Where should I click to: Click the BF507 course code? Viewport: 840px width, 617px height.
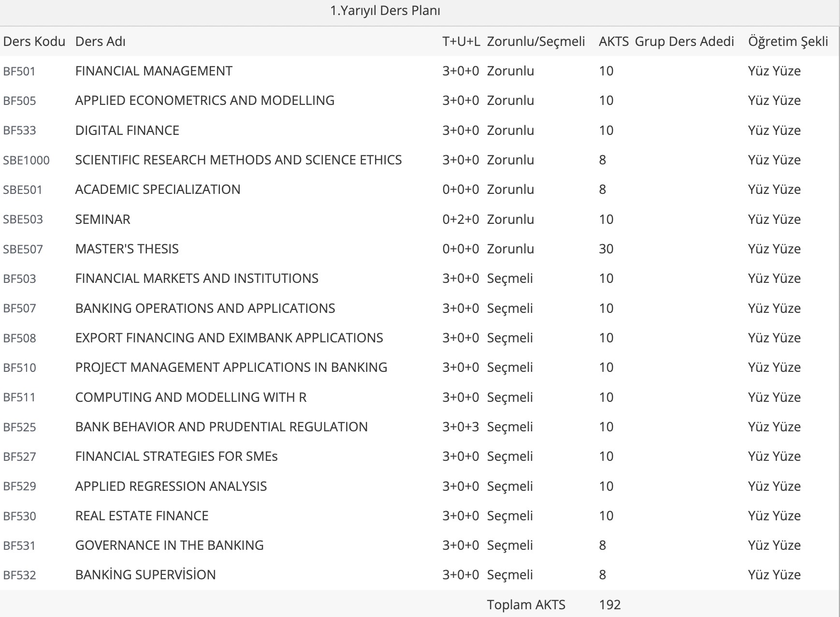point(19,309)
